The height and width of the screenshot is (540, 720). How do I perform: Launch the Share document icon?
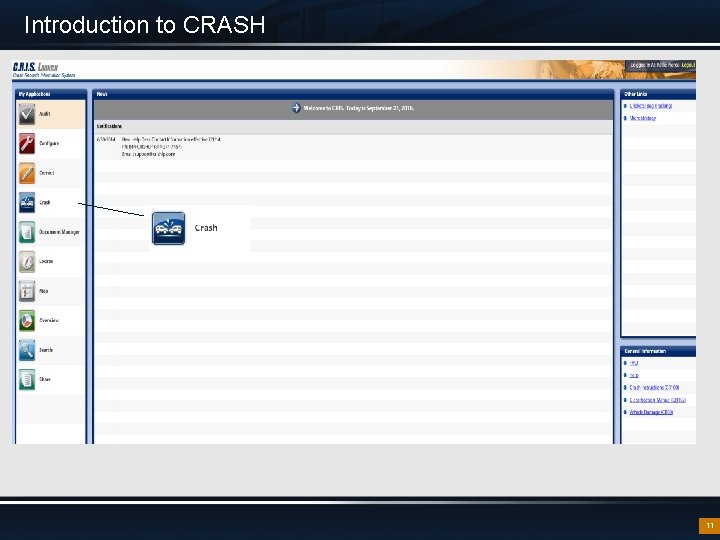point(27,379)
